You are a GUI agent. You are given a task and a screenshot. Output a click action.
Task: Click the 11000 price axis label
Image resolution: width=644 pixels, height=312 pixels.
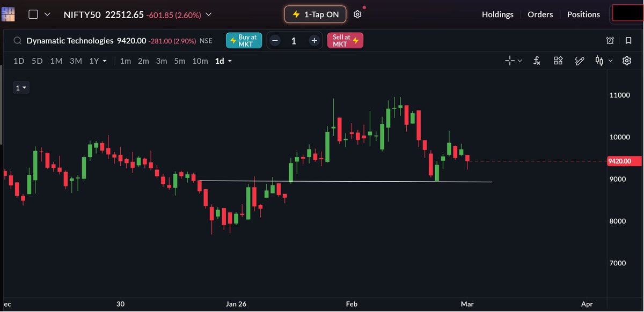619,95
